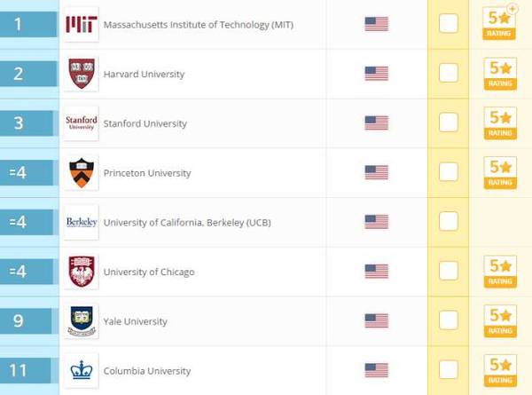Image resolution: width=532 pixels, height=395 pixels.
Task: Click MIT's 5 star plus rating badge
Action: click(x=500, y=23)
